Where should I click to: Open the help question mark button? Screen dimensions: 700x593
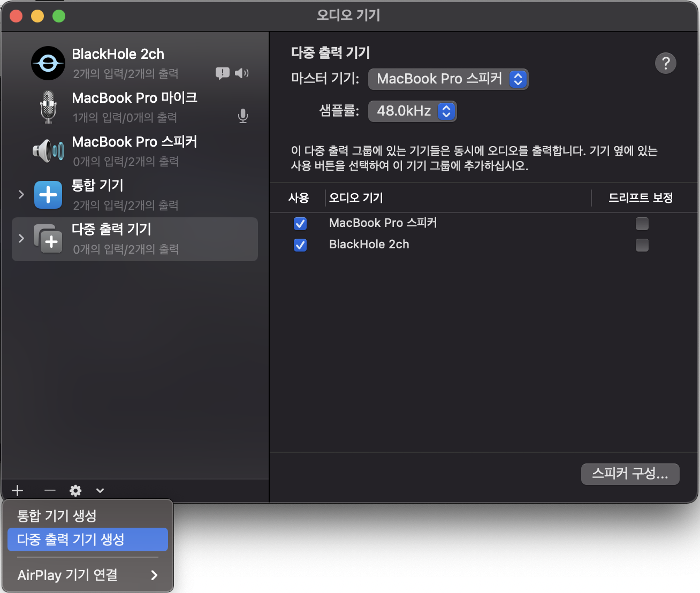[x=666, y=63]
